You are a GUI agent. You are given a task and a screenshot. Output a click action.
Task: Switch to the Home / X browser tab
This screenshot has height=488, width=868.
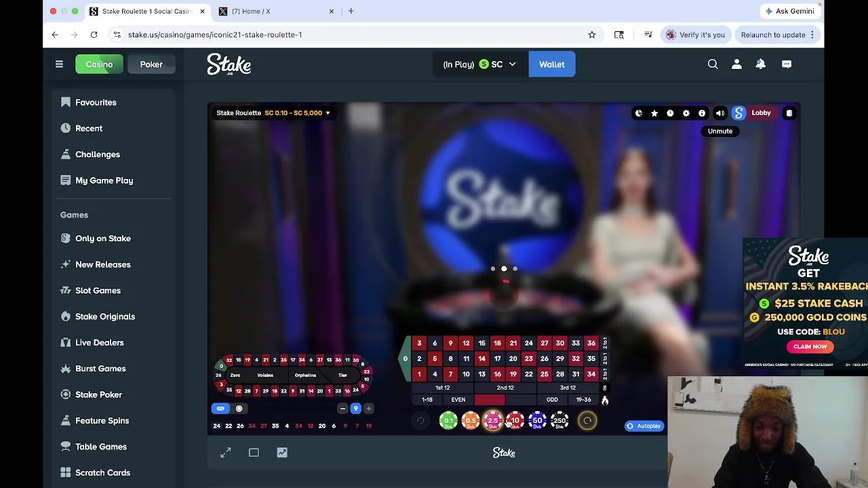pos(275,12)
